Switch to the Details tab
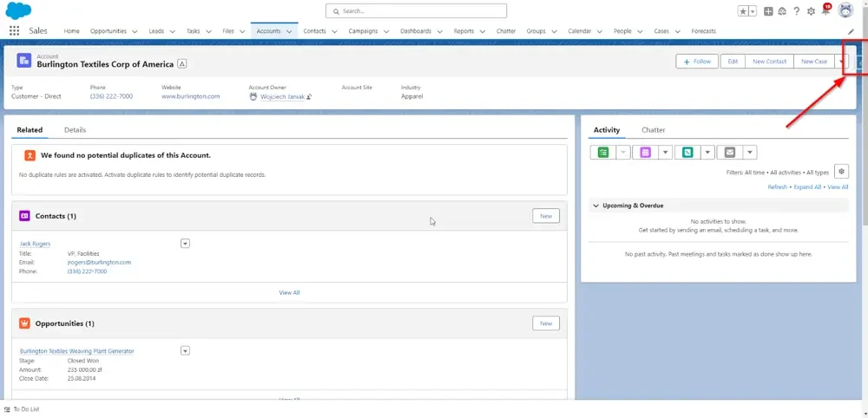Screen dimensions: 868x418 coord(75,130)
